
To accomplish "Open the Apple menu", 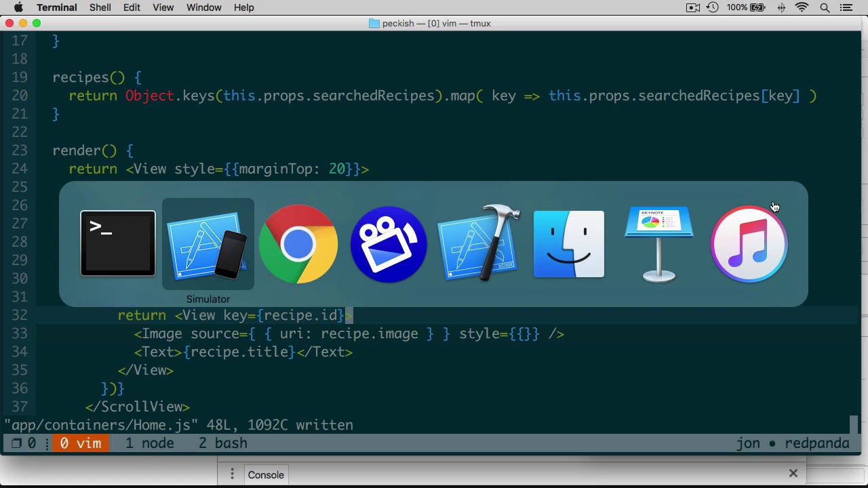I will 18,7.
